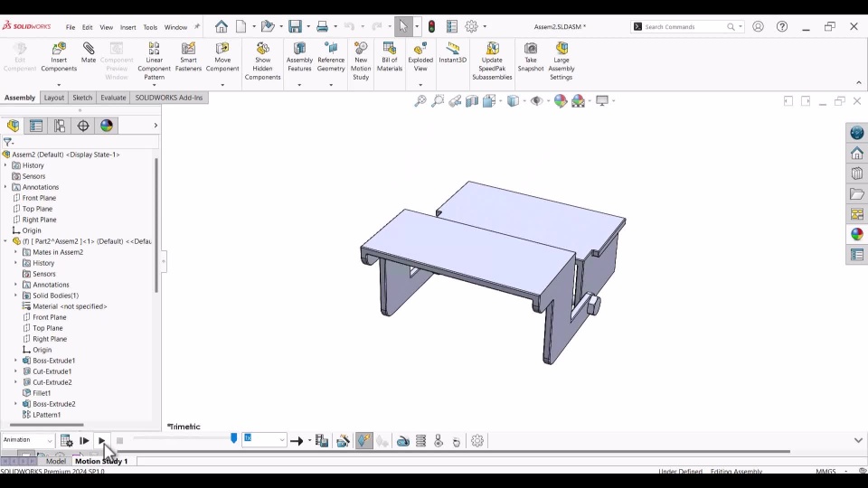Expand the History tree node
Image resolution: width=868 pixels, height=488 pixels.
click(x=5, y=165)
